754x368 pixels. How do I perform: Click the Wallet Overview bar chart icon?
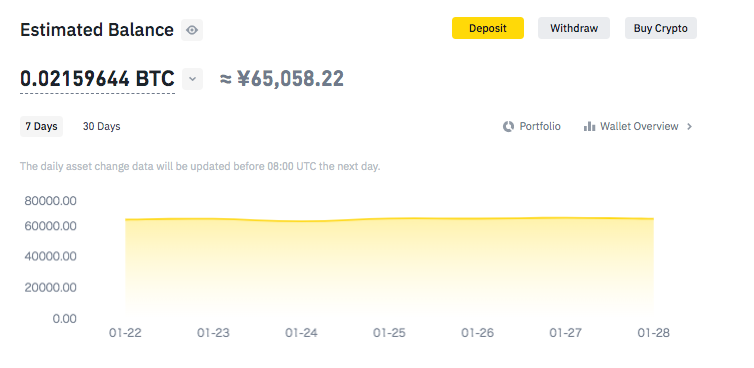(x=590, y=127)
